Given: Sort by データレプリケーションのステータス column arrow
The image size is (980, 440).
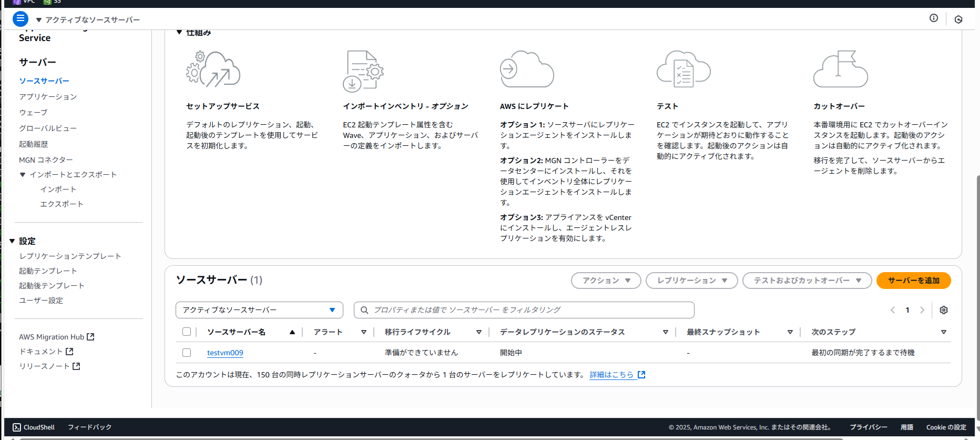Looking at the screenshot, I should (x=666, y=332).
